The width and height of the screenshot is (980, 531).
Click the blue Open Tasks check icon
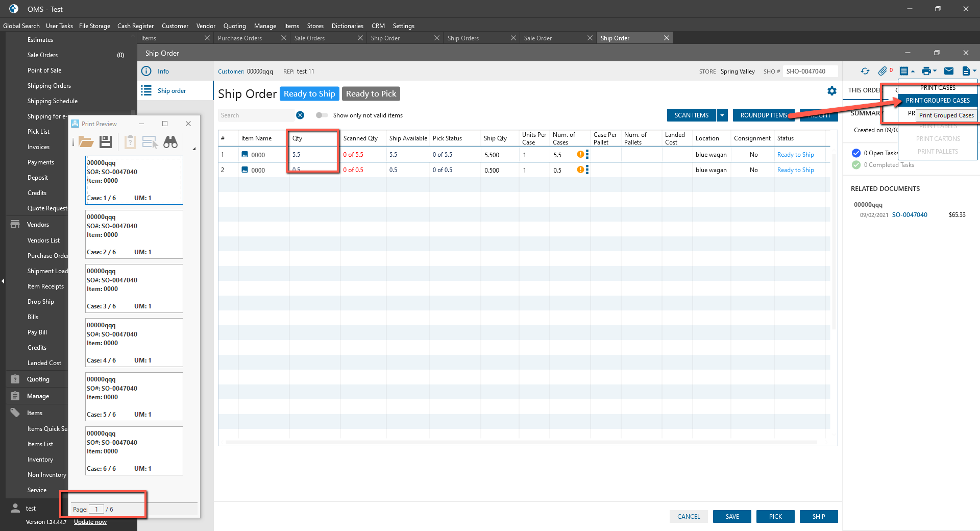click(856, 153)
